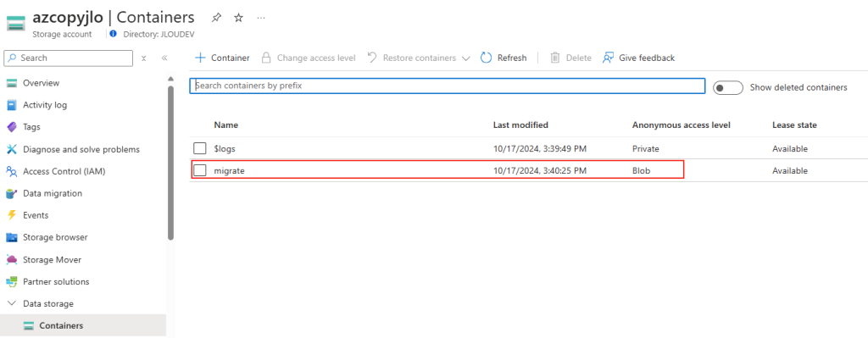
Task: Click Available lease state for migrate
Action: [790, 171]
